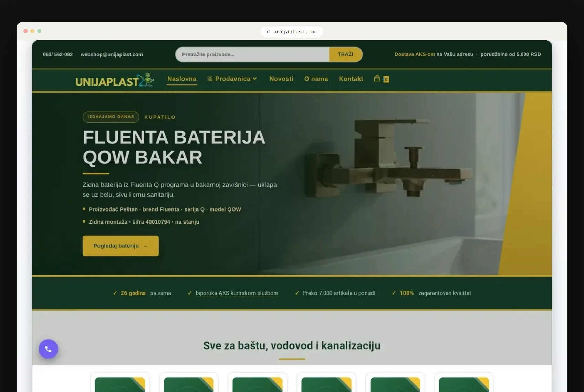584x392 pixels.
Task: Click the Dostava AKS-om text
Action: click(415, 54)
